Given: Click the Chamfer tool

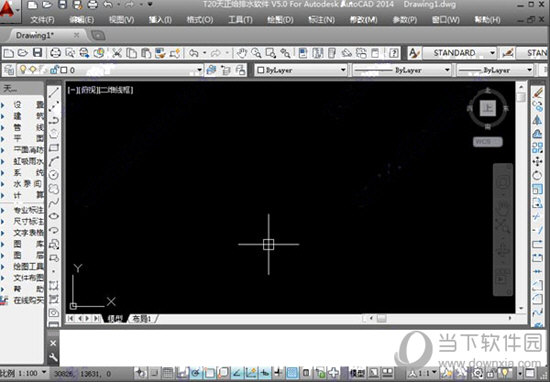Looking at the screenshot, I should coord(537,285).
